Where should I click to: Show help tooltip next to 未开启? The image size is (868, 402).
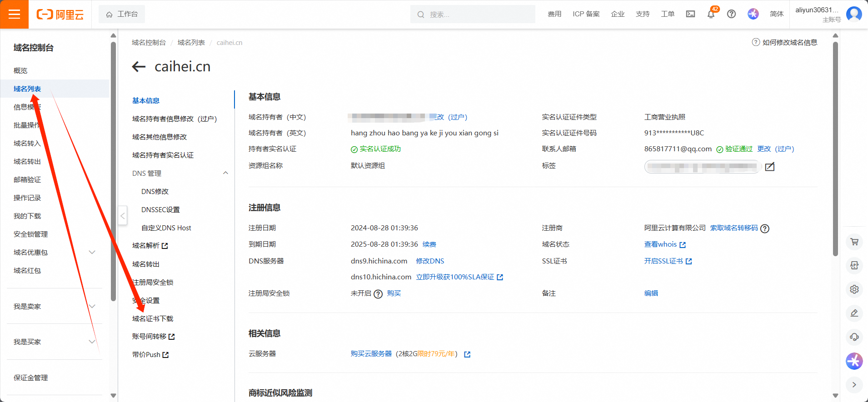tap(378, 294)
